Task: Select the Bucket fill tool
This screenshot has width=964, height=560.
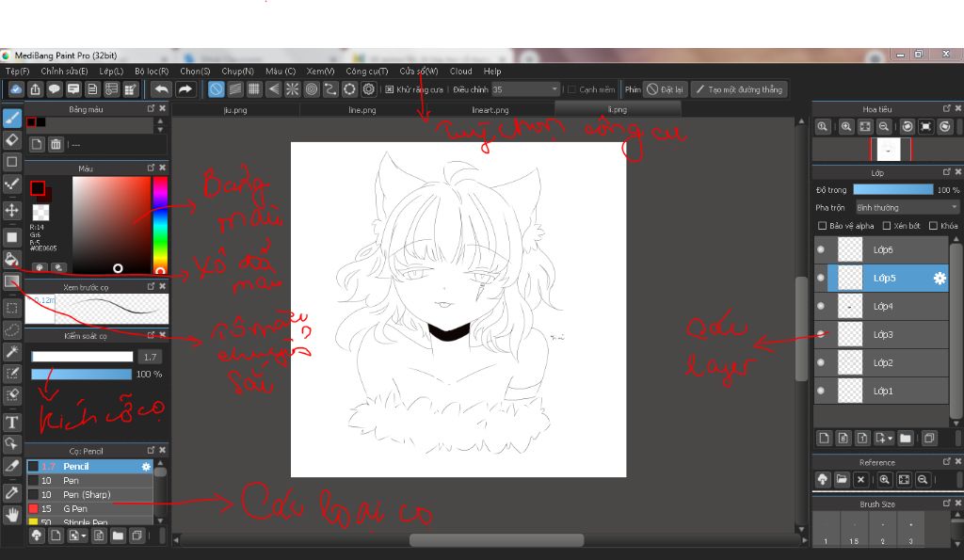Action: tap(11, 258)
